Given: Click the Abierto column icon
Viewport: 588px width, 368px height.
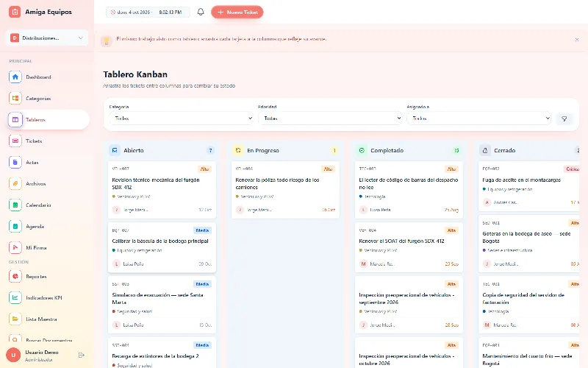Looking at the screenshot, I should 115,150.
